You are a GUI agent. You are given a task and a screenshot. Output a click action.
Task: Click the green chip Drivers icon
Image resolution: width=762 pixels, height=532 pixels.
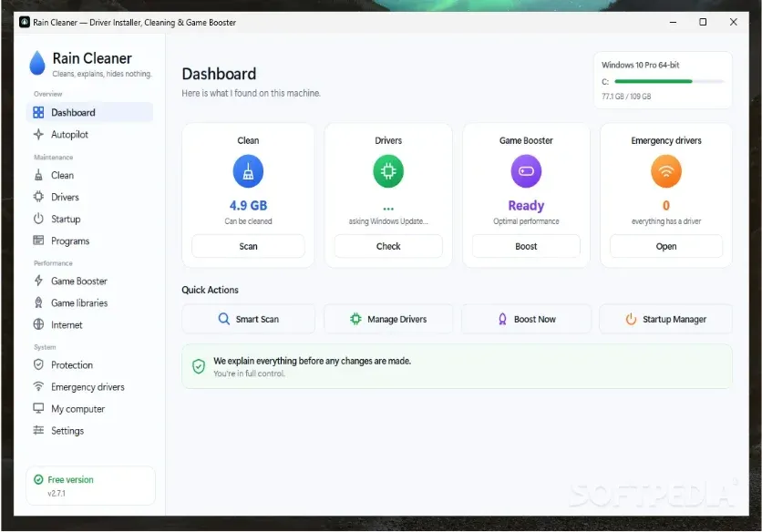tap(388, 171)
